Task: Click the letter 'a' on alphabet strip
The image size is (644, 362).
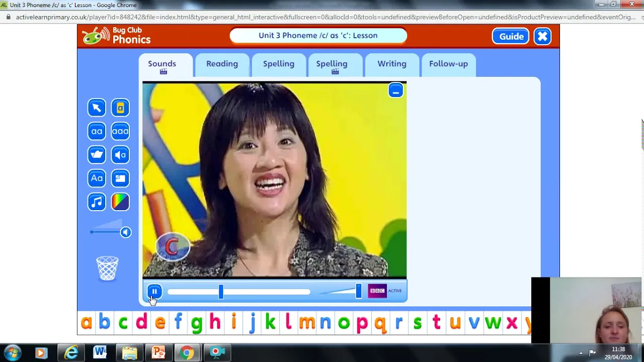Action: pos(86,322)
